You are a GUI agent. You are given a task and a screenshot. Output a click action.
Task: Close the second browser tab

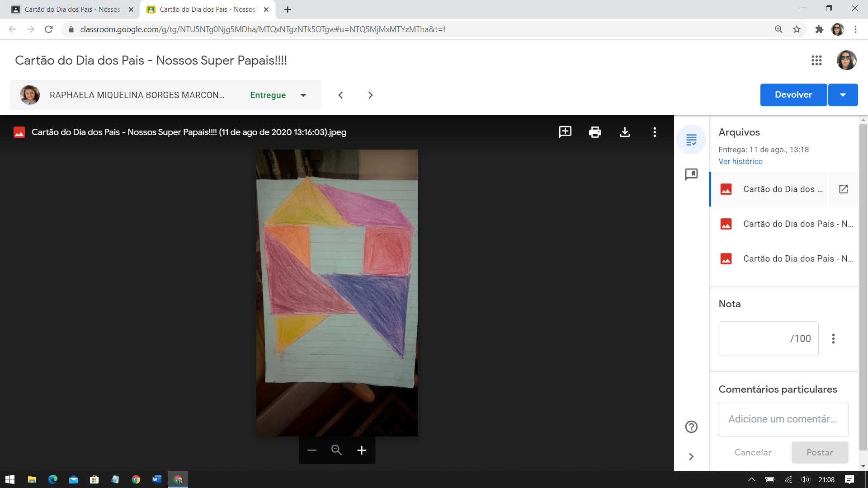pos(266,9)
